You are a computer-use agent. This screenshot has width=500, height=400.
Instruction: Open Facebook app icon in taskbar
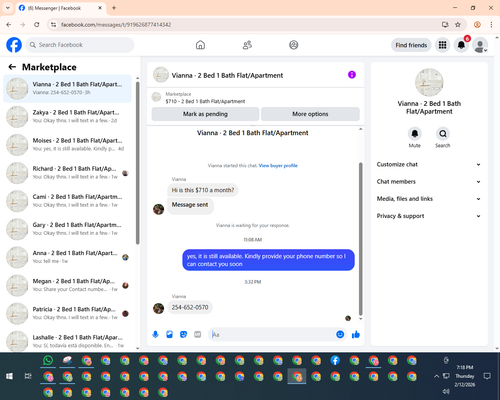[x=335, y=360]
